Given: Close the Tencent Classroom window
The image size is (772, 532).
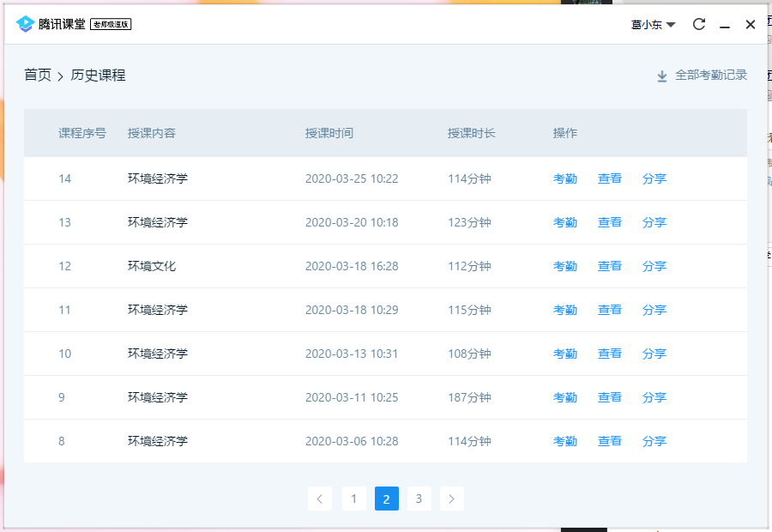Looking at the screenshot, I should (751, 25).
